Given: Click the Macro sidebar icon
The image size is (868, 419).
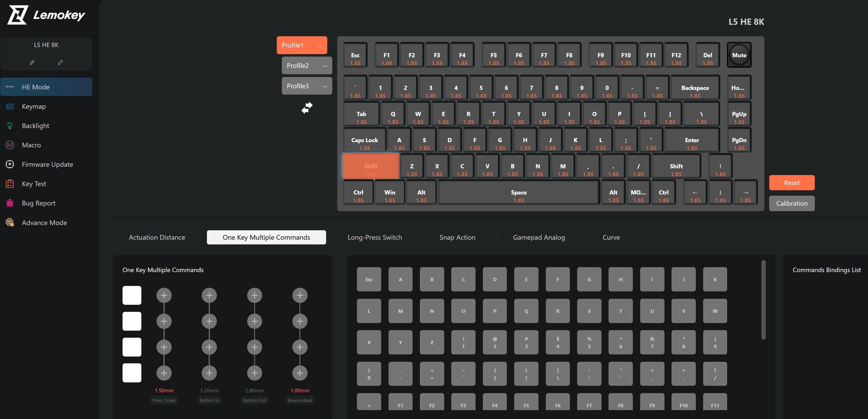Looking at the screenshot, I should click(x=9, y=145).
